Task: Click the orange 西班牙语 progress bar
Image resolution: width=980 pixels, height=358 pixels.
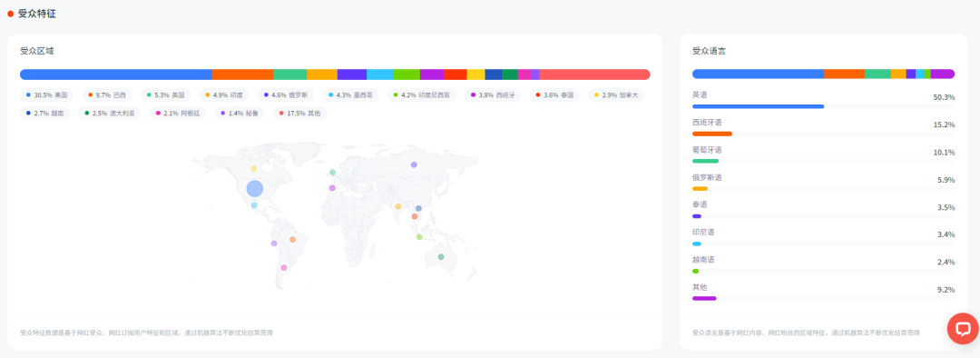Action: point(712,134)
